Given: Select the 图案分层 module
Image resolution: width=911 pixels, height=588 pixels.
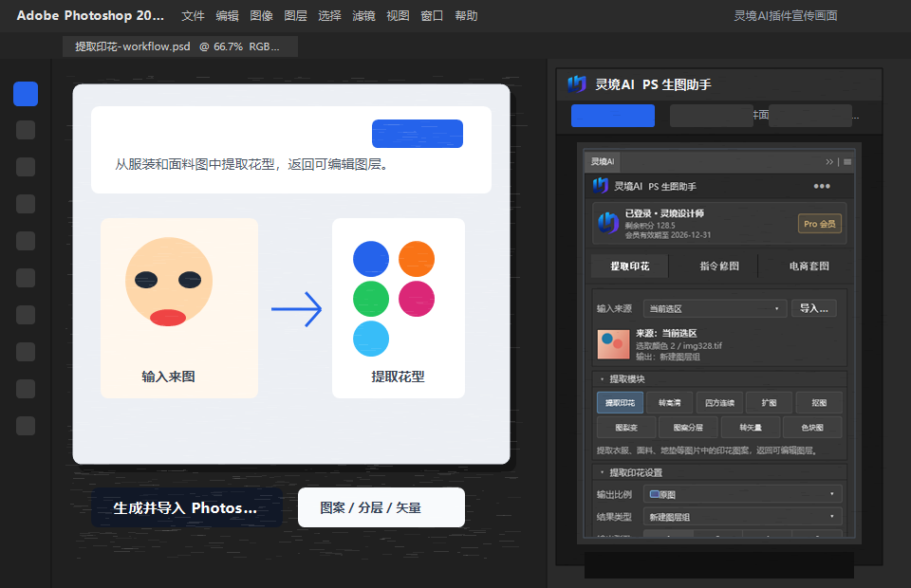Looking at the screenshot, I should (688, 428).
